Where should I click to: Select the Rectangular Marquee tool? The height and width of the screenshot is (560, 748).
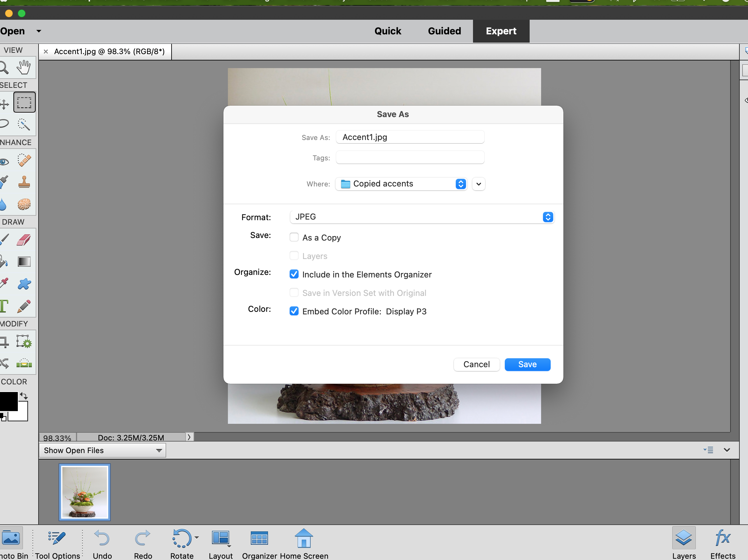pyautogui.click(x=24, y=102)
